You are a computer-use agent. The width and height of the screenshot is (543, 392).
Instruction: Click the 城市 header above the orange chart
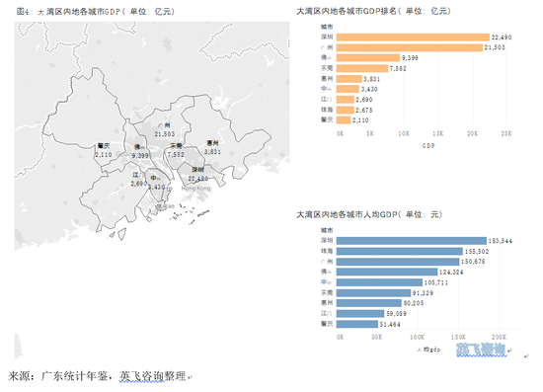[327, 27]
